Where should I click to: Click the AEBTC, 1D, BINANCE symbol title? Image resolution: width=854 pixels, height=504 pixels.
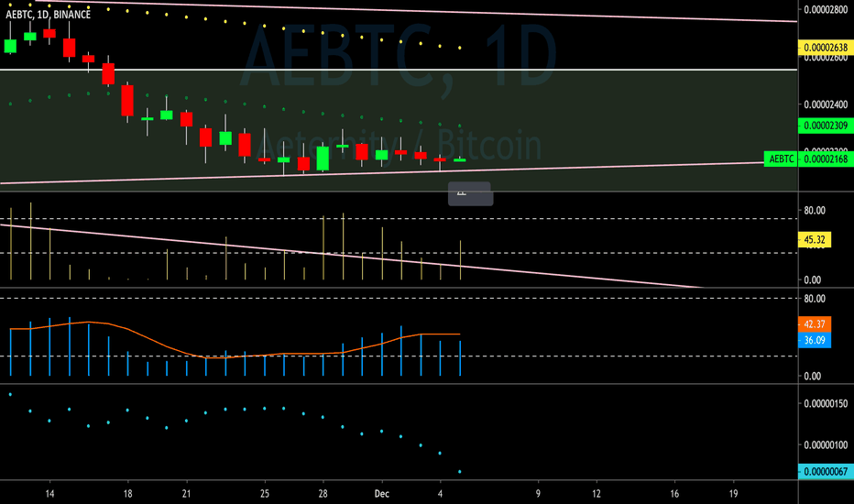tap(48, 15)
